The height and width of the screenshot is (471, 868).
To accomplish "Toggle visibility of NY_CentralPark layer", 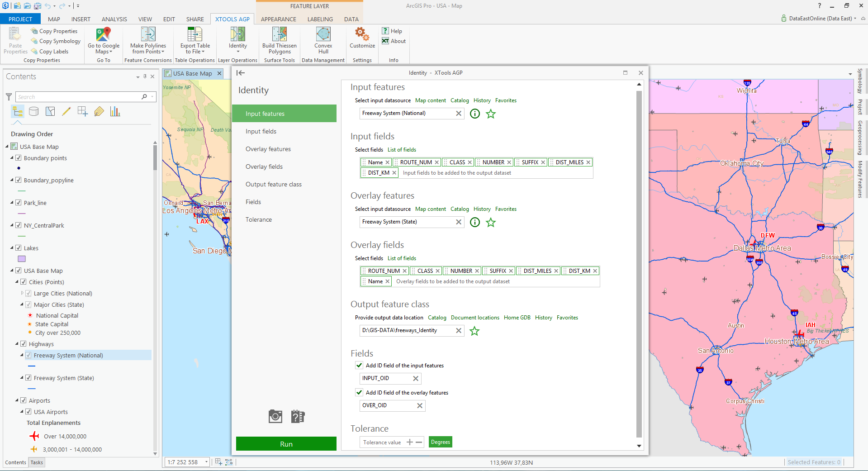I will coord(19,225).
